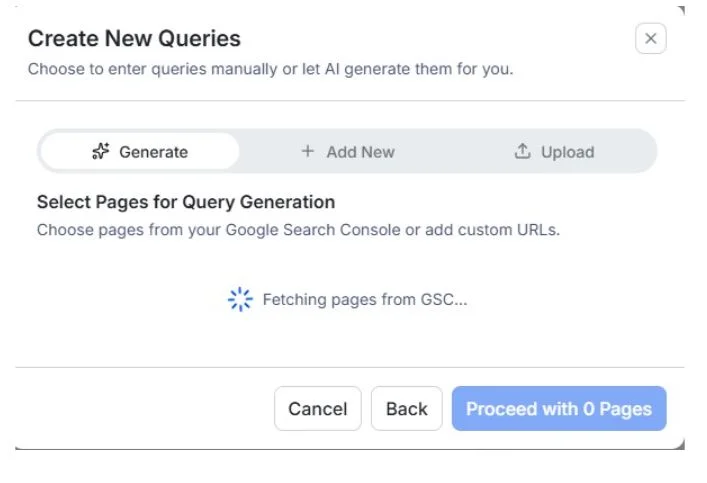The image size is (707, 483).
Task: Click the dialog subtitle about AI-generated queries
Action: click(x=270, y=70)
